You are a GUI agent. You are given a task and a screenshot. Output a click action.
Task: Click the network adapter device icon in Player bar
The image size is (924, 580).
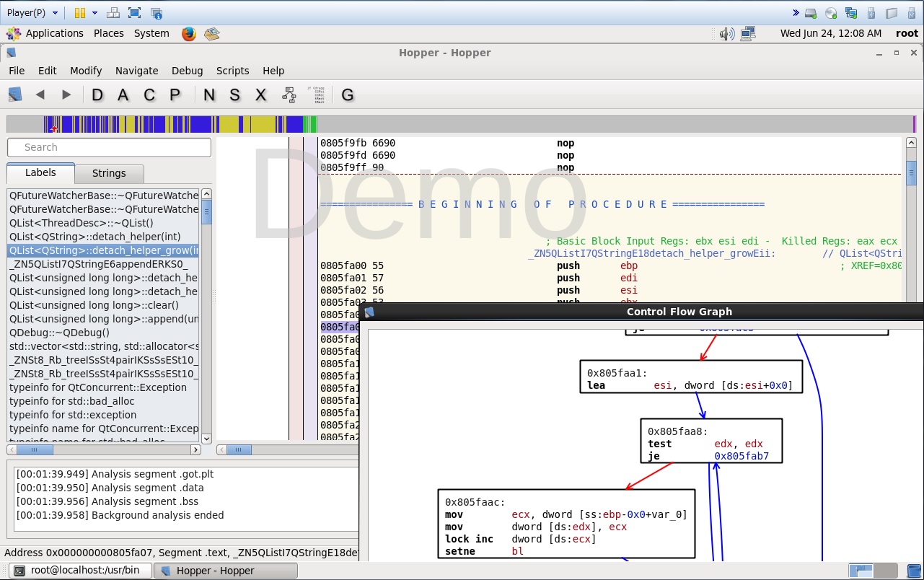tap(851, 13)
